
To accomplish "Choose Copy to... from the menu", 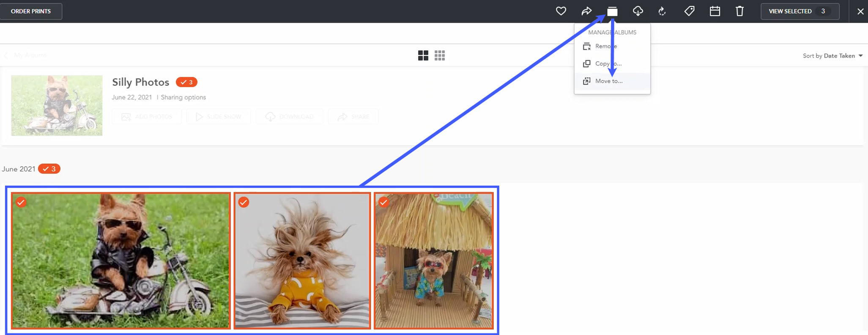I will pyautogui.click(x=608, y=63).
